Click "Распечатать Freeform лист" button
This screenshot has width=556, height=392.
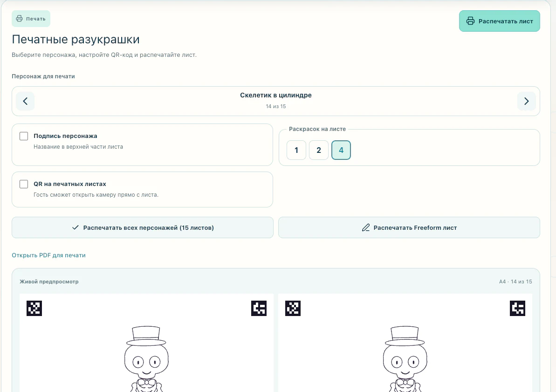pos(409,227)
